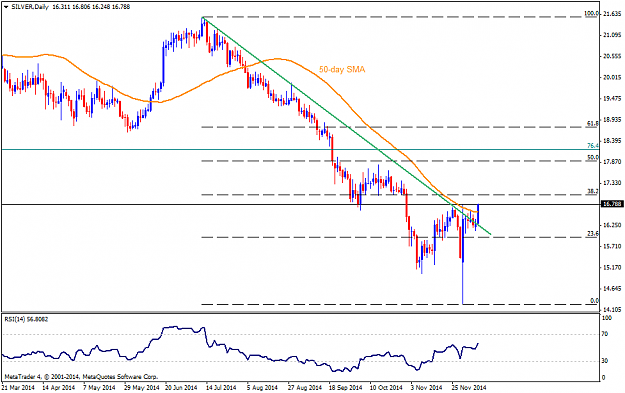Click the RSI scale value 100

[x=606, y=318]
